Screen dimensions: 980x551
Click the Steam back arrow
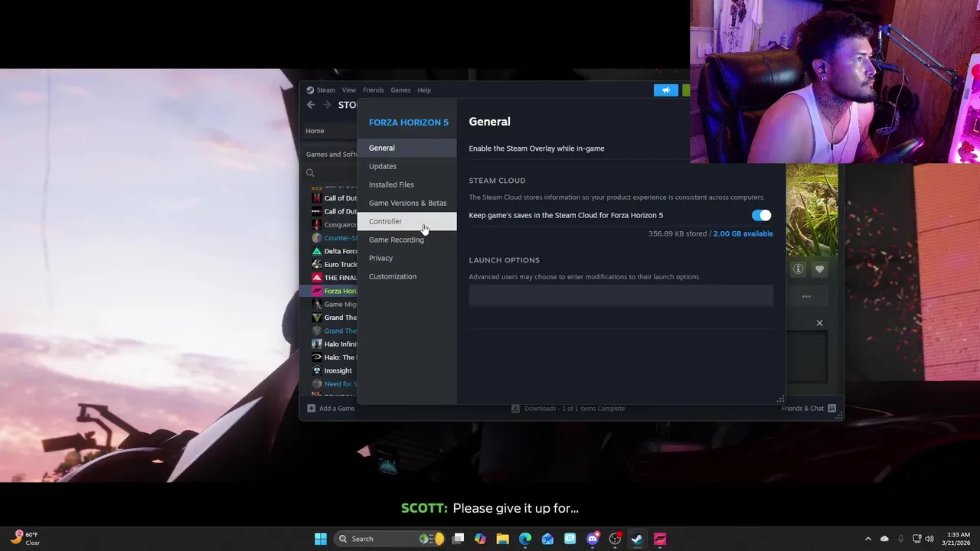(311, 105)
